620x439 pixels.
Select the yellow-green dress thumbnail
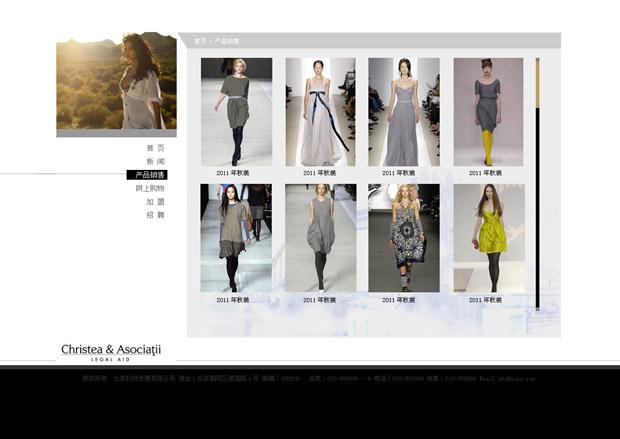point(488,238)
